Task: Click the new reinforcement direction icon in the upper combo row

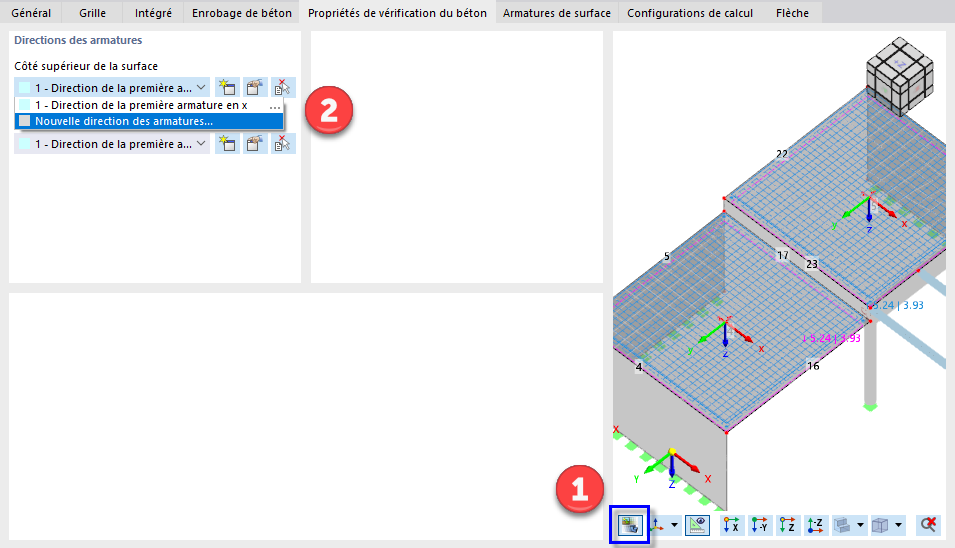Action: point(227,88)
